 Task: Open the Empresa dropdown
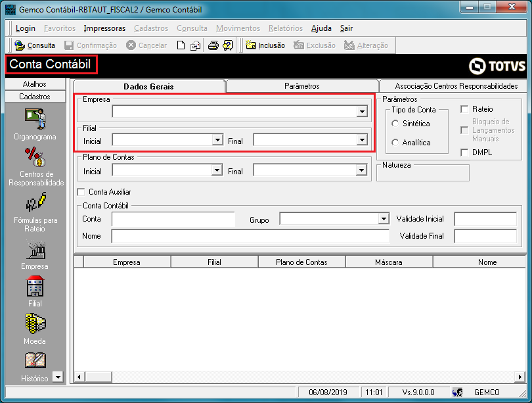[x=362, y=111]
